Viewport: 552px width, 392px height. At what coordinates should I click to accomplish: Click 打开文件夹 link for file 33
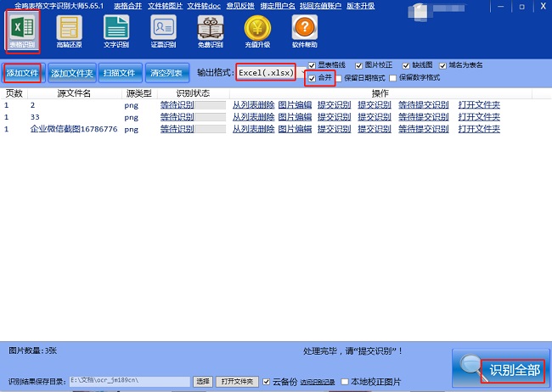[479, 117]
